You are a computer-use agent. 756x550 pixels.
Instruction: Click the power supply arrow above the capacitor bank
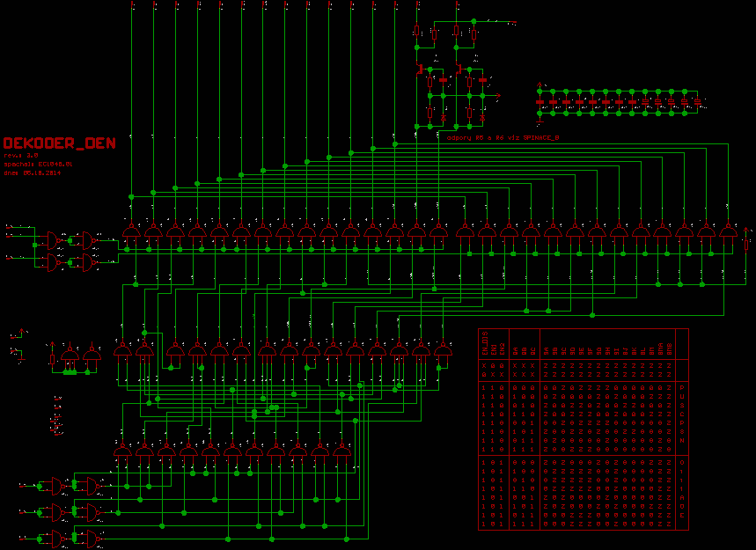click(x=538, y=86)
